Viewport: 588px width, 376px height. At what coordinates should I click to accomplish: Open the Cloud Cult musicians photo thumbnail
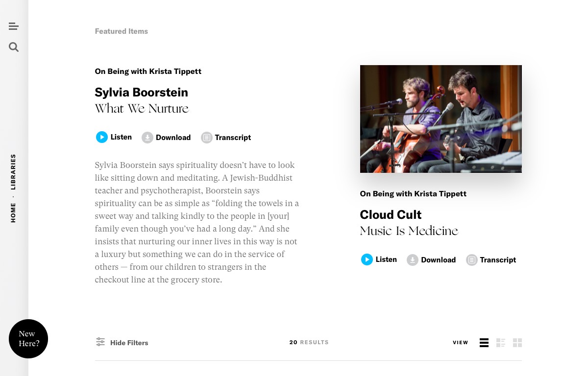pyautogui.click(x=441, y=119)
